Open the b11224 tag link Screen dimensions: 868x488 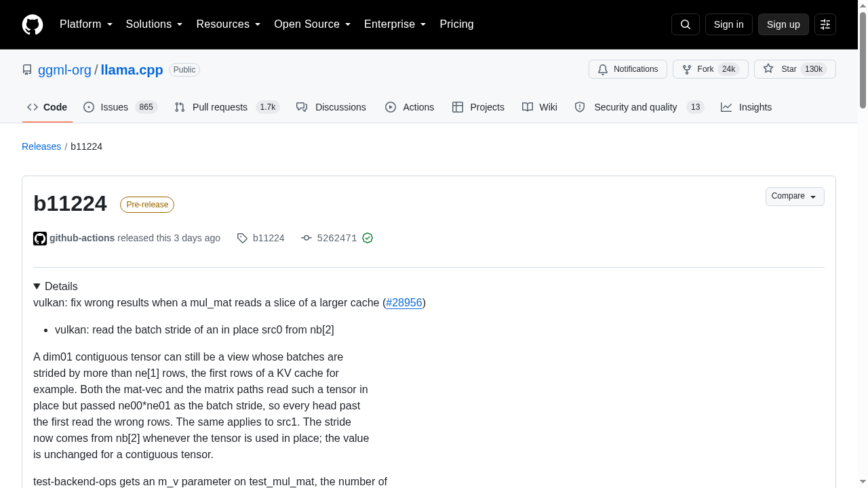click(x=269, y=239)
